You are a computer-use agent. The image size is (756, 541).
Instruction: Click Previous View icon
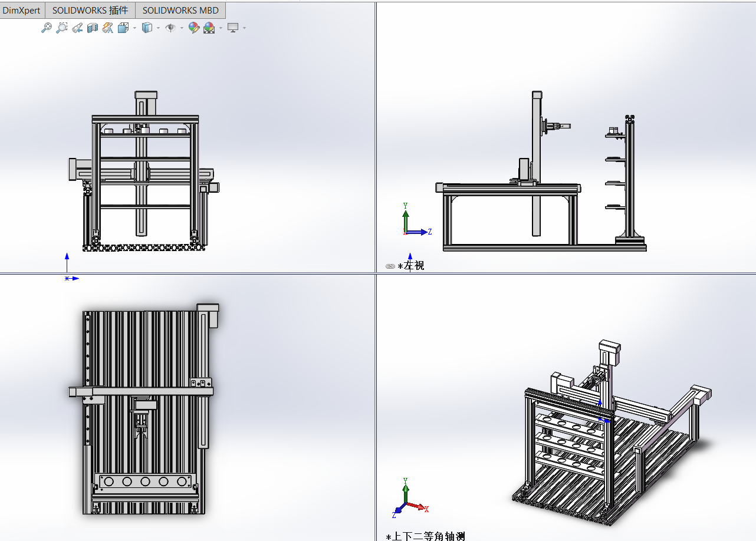77,28
